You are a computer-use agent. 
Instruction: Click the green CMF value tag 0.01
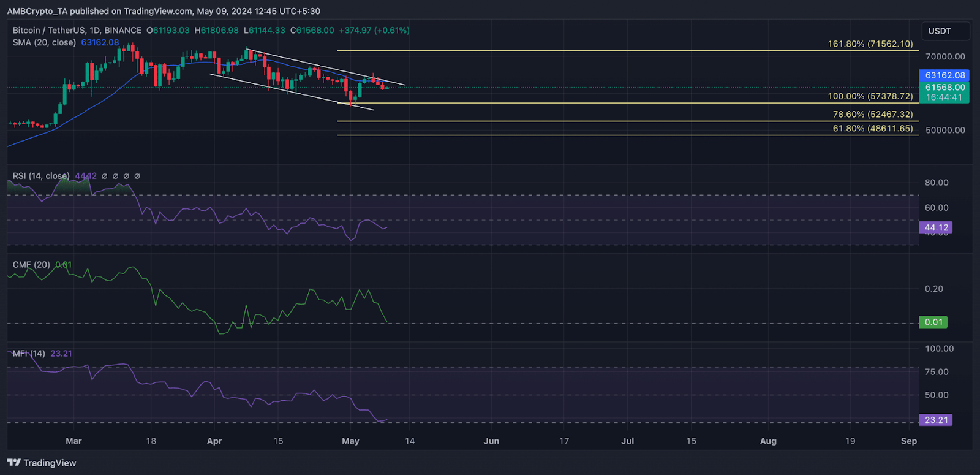tap(933, 322)
